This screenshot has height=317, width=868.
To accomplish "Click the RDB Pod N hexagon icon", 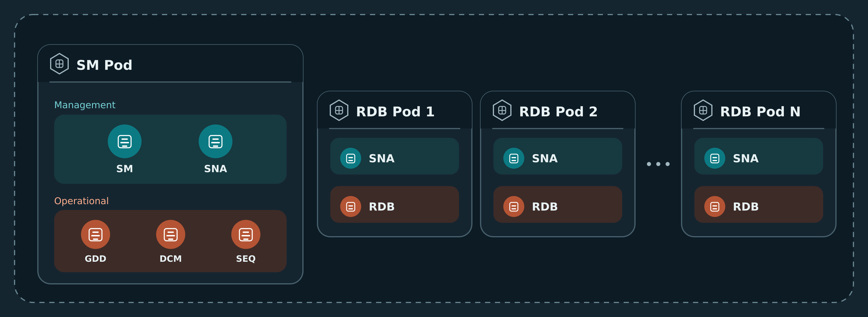I will pos(703,110).
